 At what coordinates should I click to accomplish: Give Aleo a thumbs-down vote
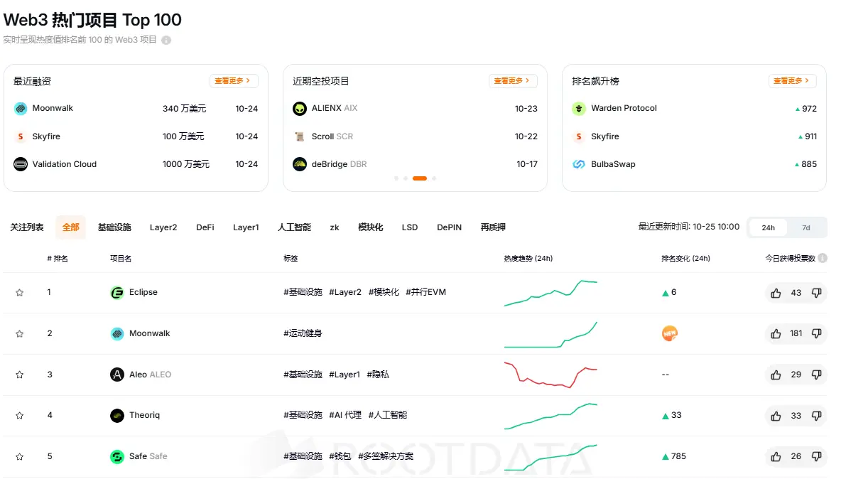(817, 375)
